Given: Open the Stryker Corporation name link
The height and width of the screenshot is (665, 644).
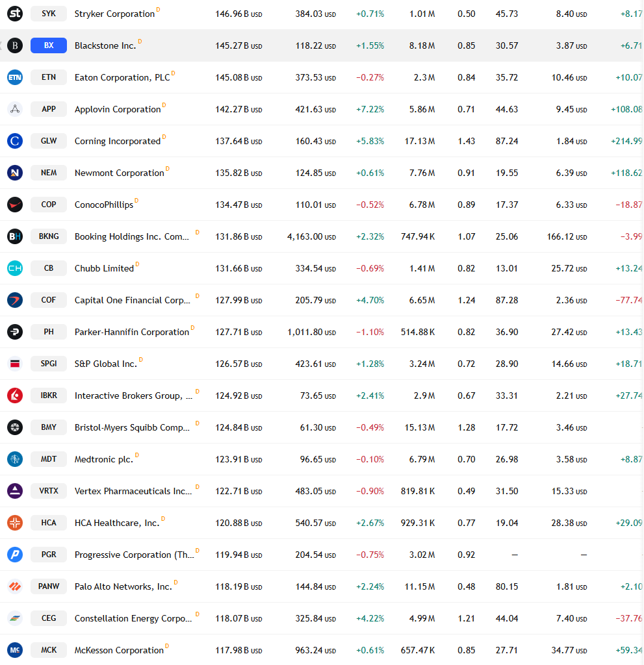Looking at the screenshot, I should tap(114, 14).
